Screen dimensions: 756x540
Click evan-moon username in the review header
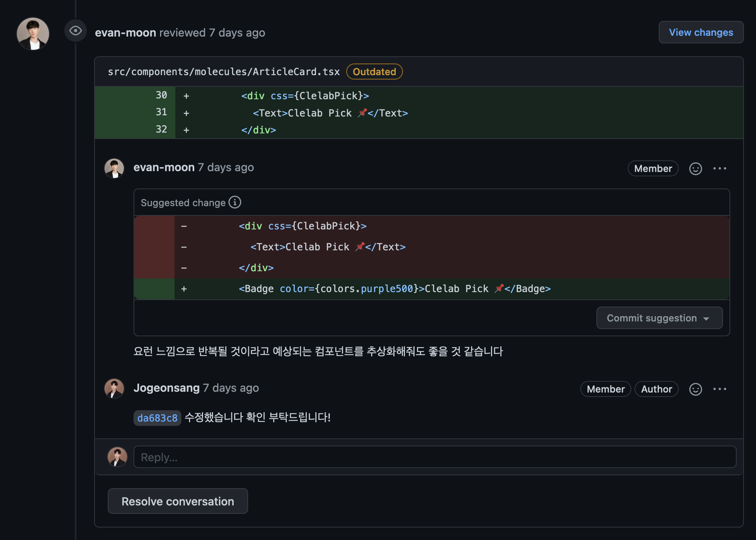tap(125, 33)
